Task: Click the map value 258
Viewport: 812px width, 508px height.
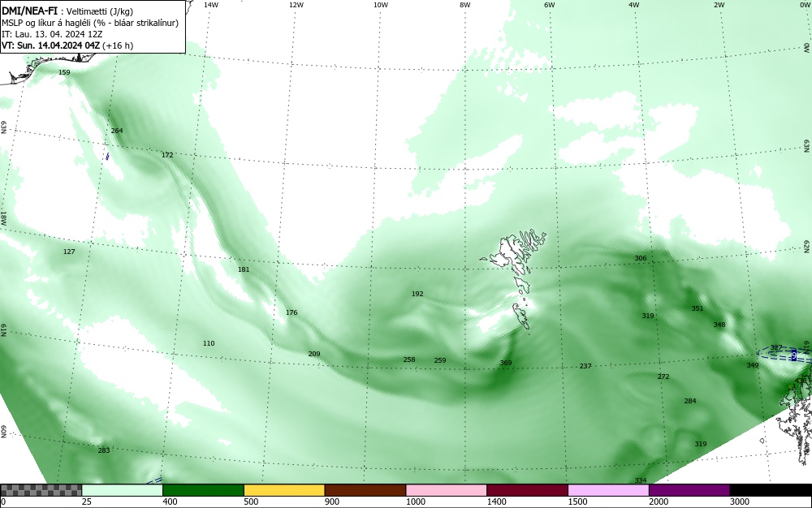Action: (409, 359)
